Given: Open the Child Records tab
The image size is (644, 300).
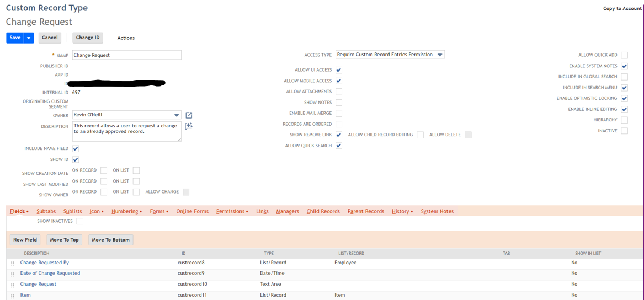Looking at the screenshot, I should [x=323, y=211].
